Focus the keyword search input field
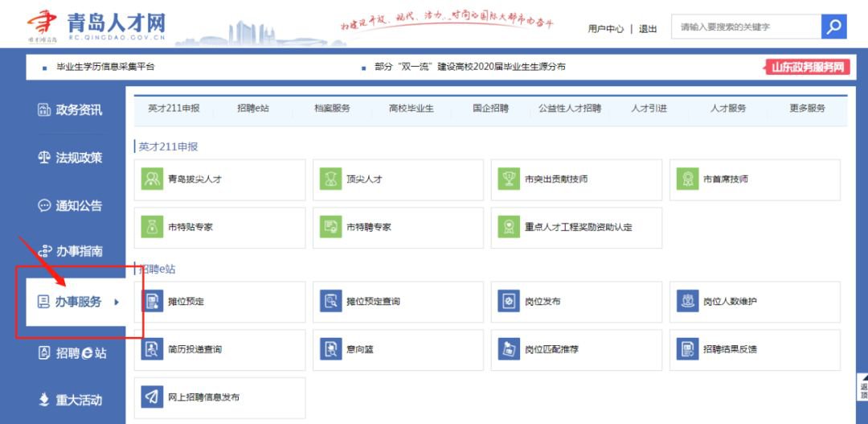868x424 pixels. click(x=744, y=27)
